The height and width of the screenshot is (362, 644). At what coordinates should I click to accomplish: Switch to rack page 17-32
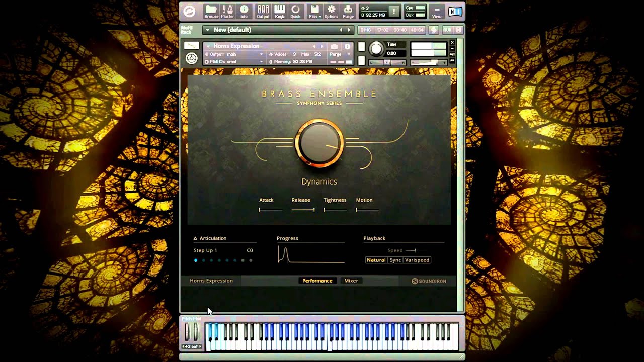tap(383, 30)
